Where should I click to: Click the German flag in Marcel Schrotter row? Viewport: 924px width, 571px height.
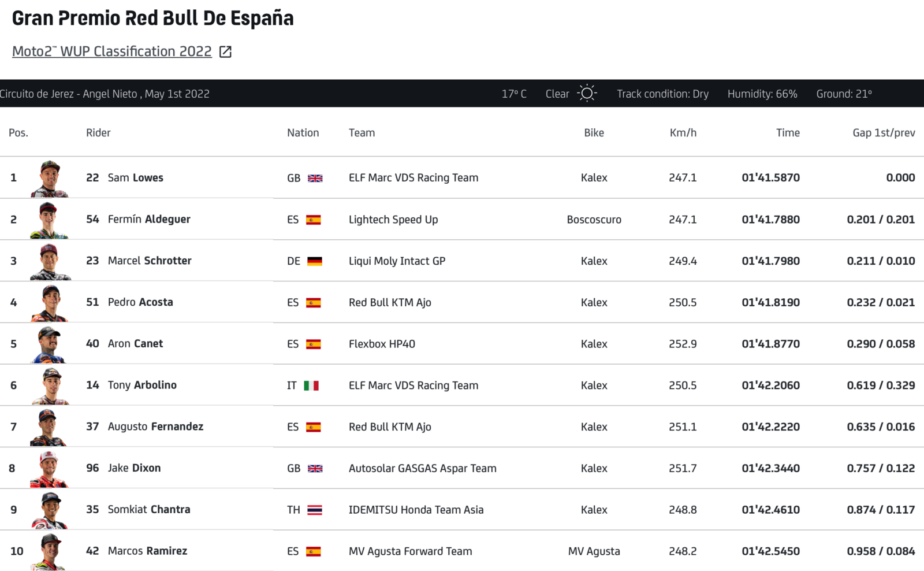(x=315, y=261)
